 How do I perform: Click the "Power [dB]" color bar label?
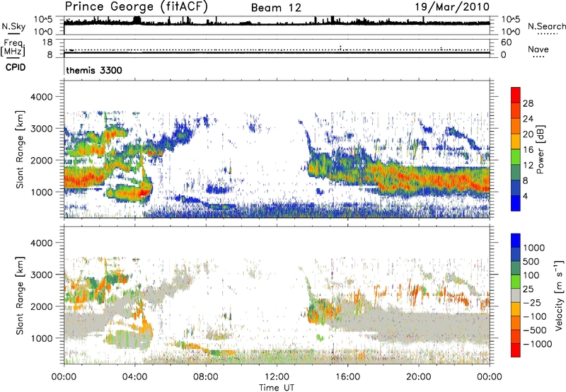pyautogui.click(x=540, y=149)
